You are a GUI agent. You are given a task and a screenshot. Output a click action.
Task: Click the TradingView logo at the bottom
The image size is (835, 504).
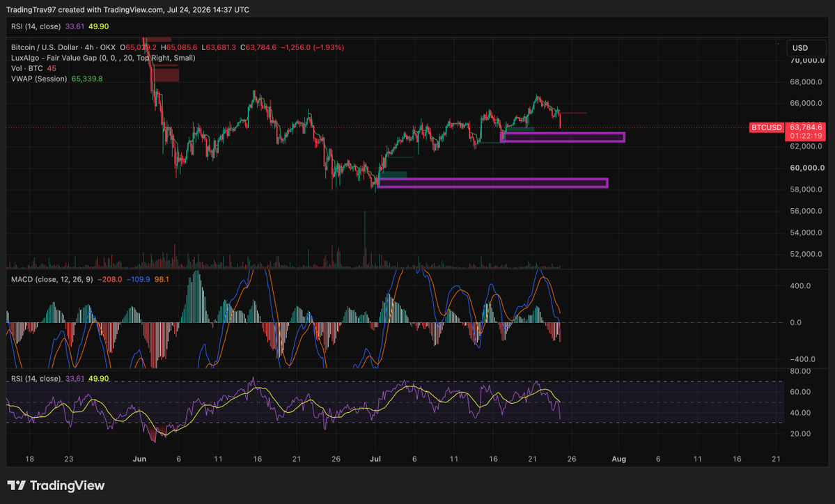56,485
